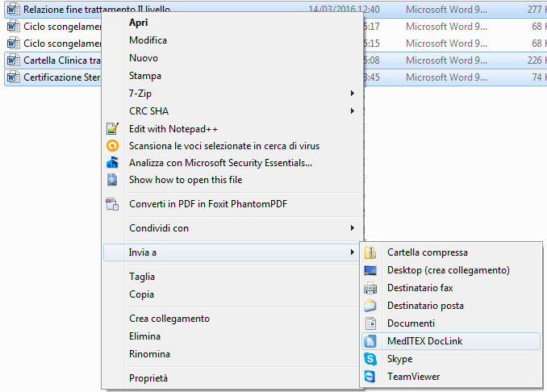The height and width of the screenshot is (392, 547).
Task: Send to Cartella compressa
Action: point(428,252)
